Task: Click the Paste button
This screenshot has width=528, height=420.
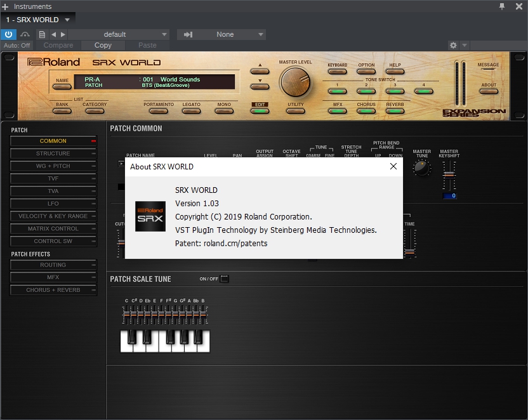Action: [x=147, y=45]
